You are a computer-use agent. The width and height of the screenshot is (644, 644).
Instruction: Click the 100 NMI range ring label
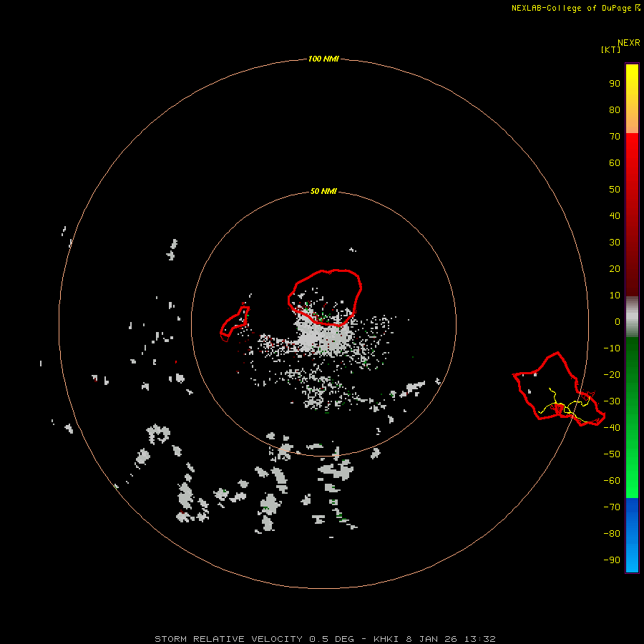click(323, 59)
